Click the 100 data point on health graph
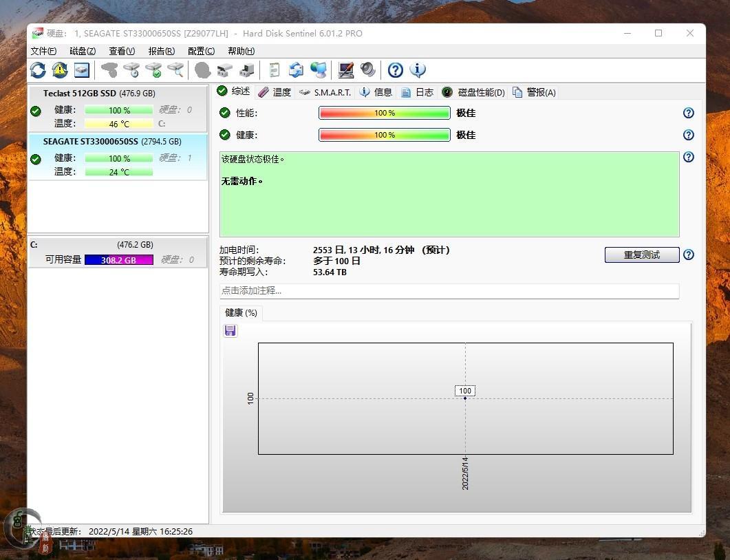This screenshot has width=730, height=560. (x=465, y=398)
